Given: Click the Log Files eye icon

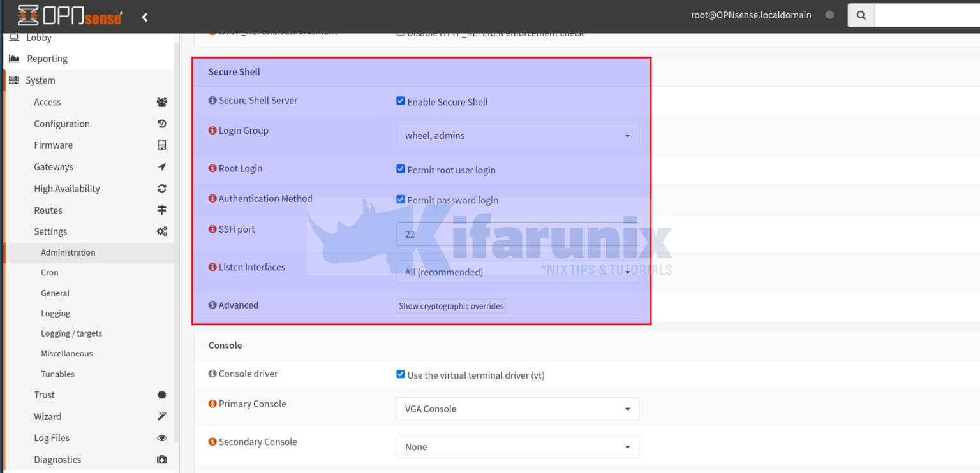Looking at the screenshot, I should 161,437.
